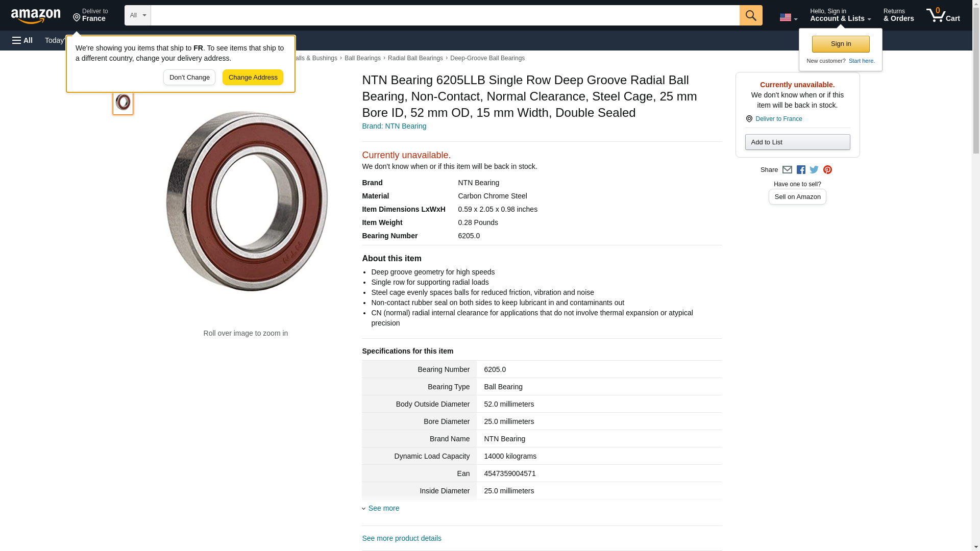This screenshot has height=551, width=980.
Task: Share via email envelope icon
Action: coord(787,170)
